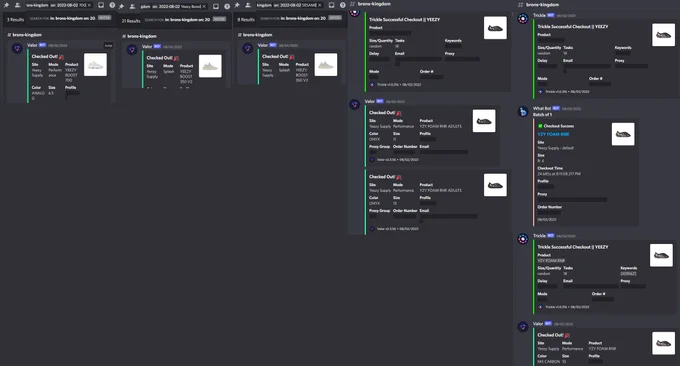
Task: Open the inbox icon in 8 Results window
Action: [331, 5]
